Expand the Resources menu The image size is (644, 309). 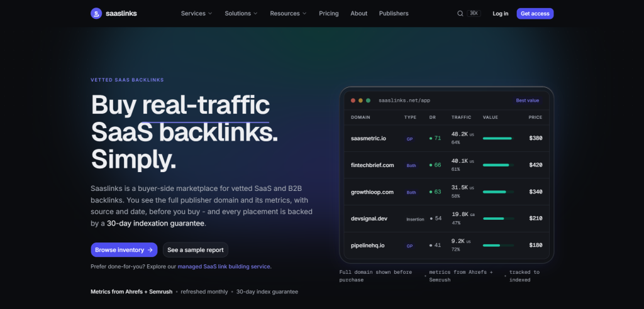tap(288, 14)
